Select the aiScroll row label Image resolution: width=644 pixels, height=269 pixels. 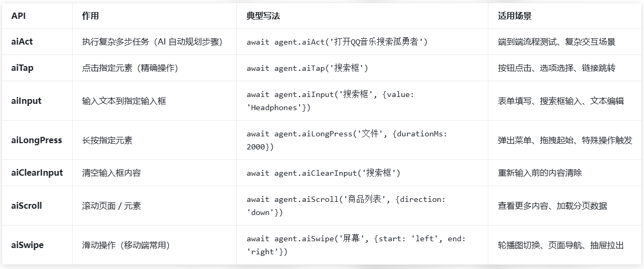(x=26, y=206)
